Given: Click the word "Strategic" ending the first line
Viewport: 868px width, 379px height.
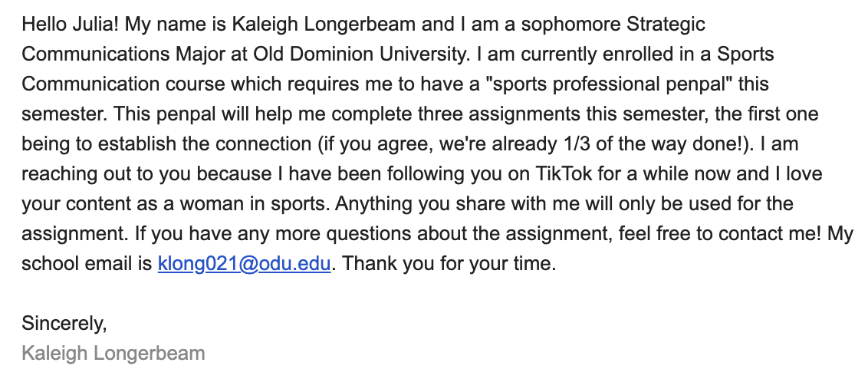Looking at the screenshot, I should coord(666,25).
